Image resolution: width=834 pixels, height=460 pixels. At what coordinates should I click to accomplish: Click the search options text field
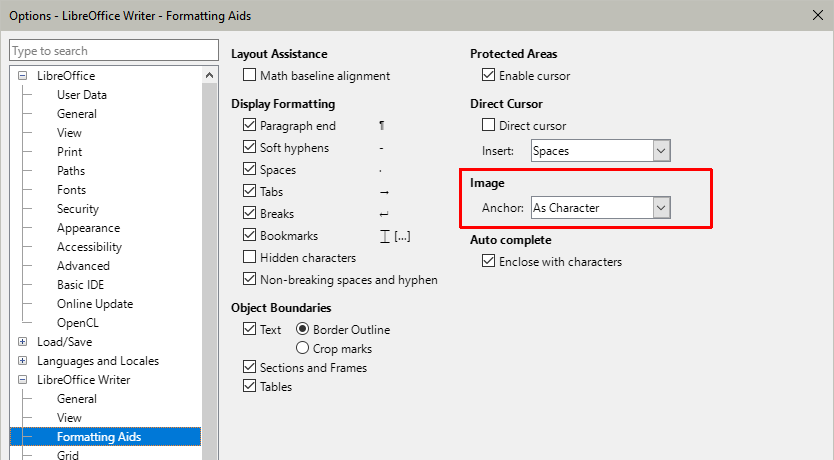coord(114,51)
